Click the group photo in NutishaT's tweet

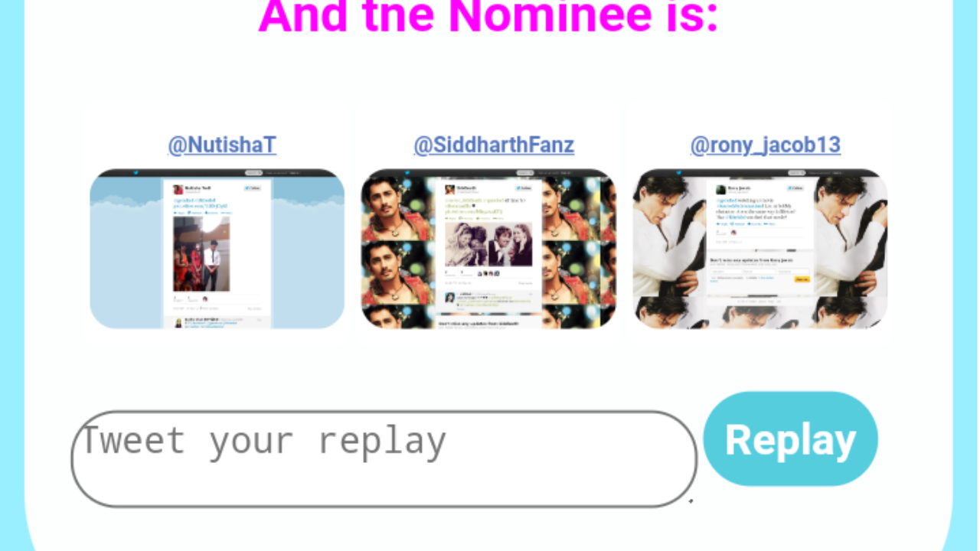201,253
